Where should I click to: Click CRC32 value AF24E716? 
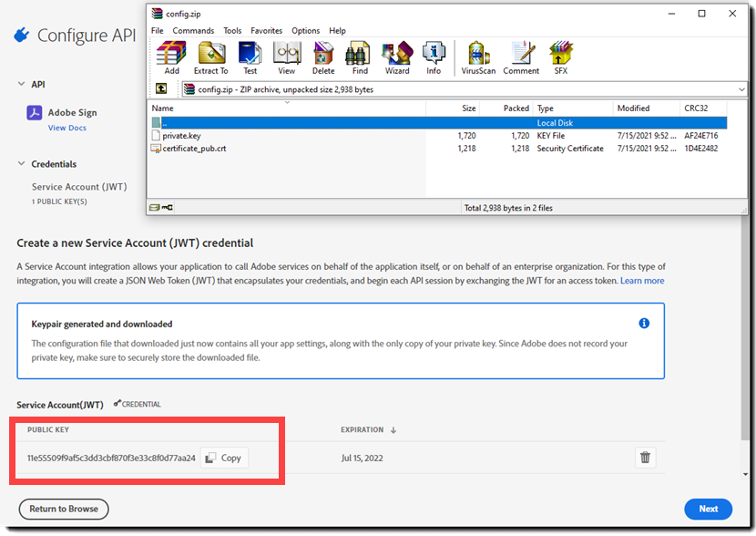[x=701, y=136]
